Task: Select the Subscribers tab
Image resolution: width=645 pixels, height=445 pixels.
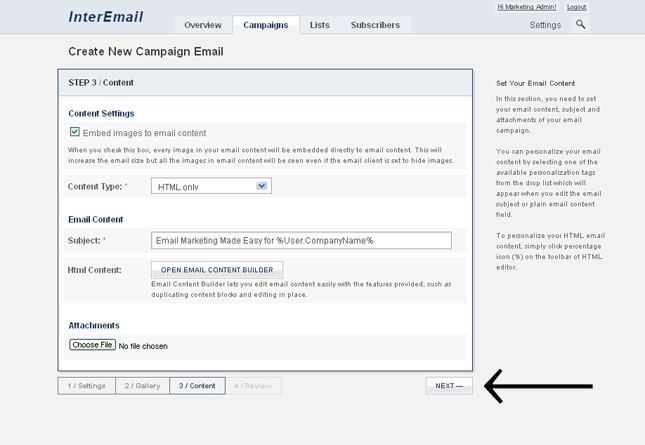Action: click(375, 25)
